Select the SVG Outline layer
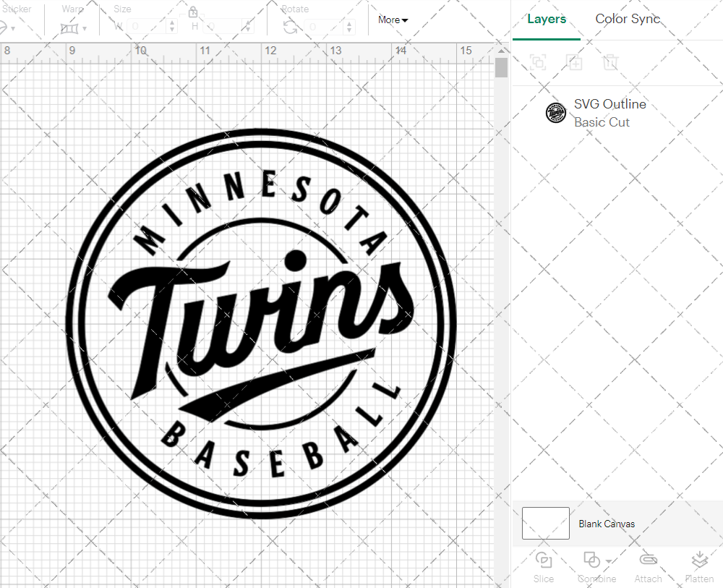Viewport: 723px width, 588px height. coord(609,113)
